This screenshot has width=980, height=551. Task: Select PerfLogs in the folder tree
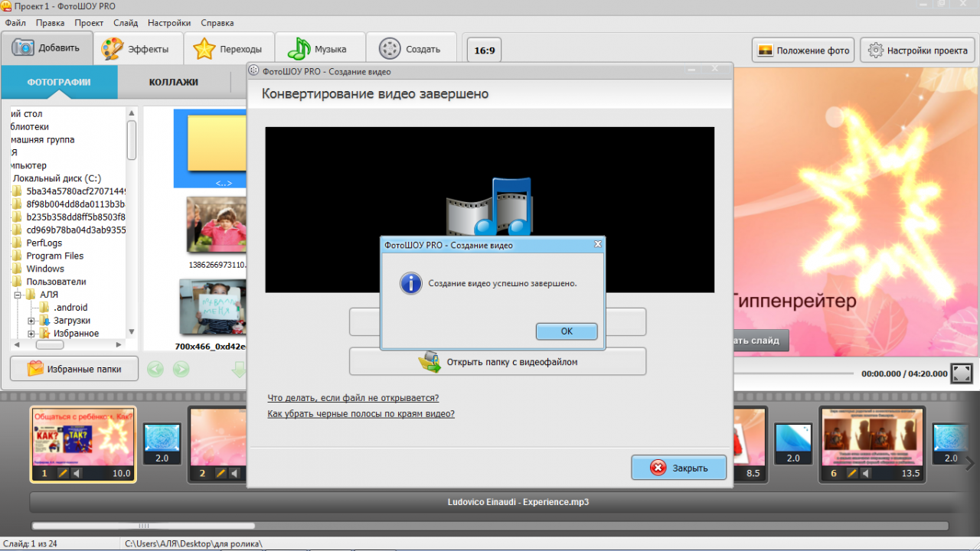click(44, 243)
